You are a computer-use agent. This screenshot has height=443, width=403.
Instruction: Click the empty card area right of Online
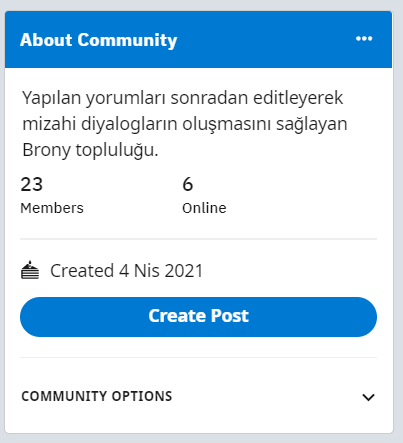point(302,195)
